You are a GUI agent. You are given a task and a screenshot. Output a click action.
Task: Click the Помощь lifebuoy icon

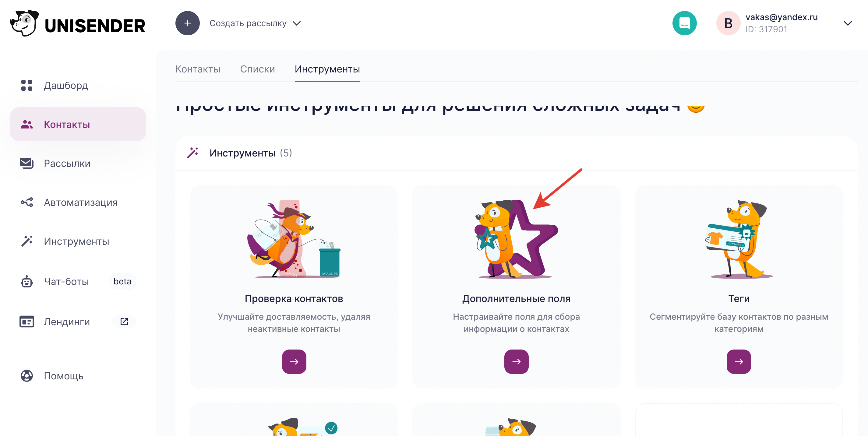tap(26, 376)
